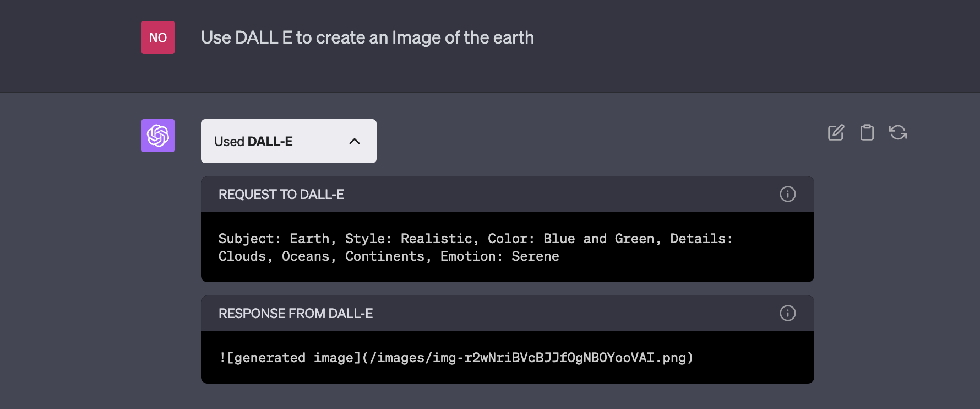Regenerate the response via refresh icon
The height and width of the screenshot is (409, 980).
pyautogui.click(x=898, y=132)
